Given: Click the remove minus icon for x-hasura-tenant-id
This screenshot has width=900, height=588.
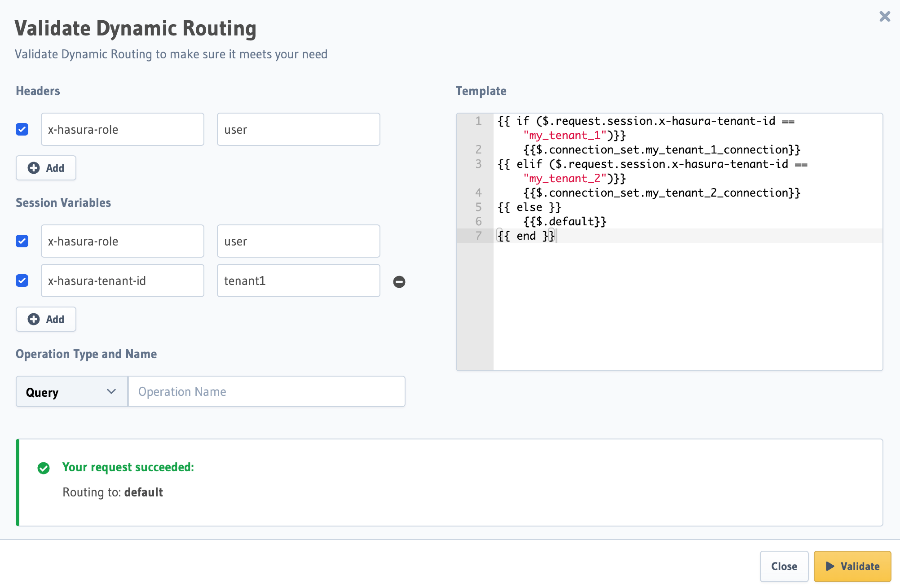Looking at the screenshot, I should 399,281.
